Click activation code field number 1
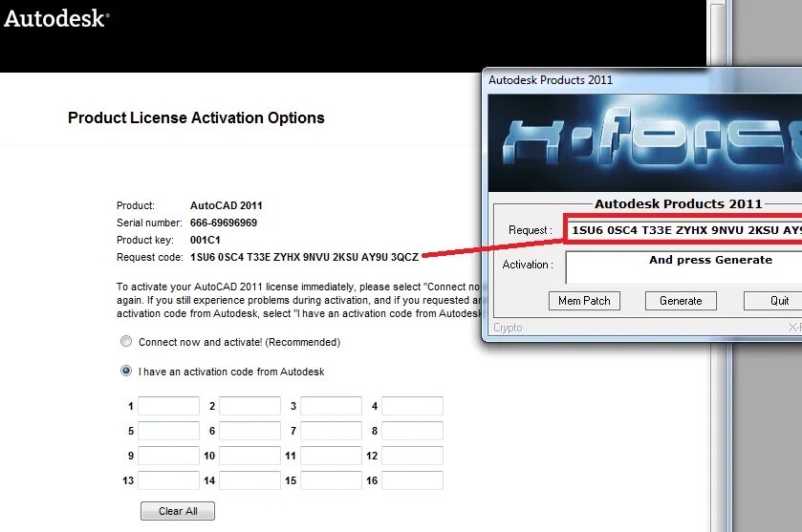Image resolution: width=802 pixels, height=532 pixels. click(x=169, y=406)
